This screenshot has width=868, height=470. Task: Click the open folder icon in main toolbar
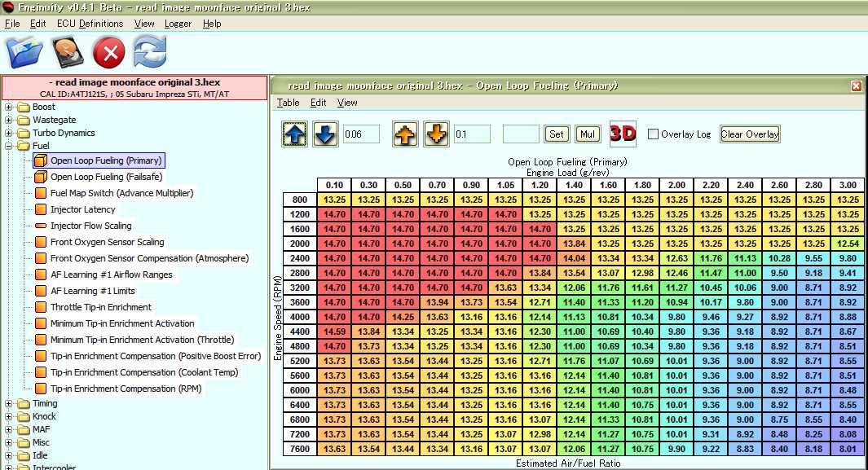[x=24, y=54]
